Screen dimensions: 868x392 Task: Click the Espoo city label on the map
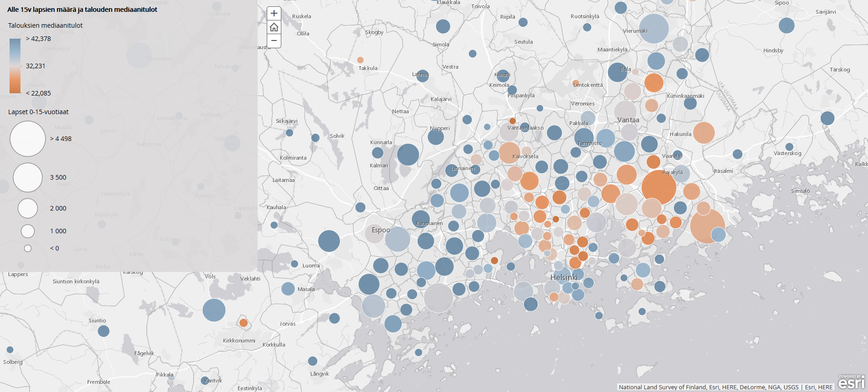click(x=381, y=230)
